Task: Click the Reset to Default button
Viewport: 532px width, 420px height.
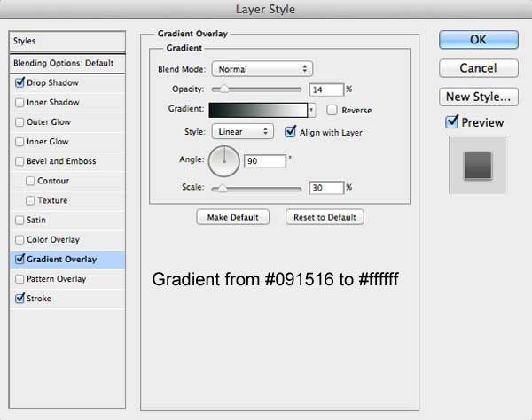Action: [x=325, y=217]
